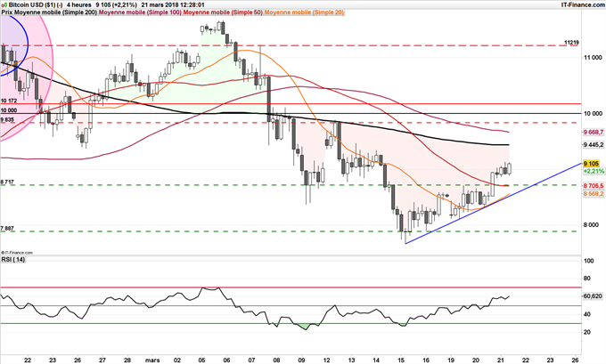The width and height of the screenshot is (606, 364).
Task: Click the mars label on date axis
Action: coord(152,360)
